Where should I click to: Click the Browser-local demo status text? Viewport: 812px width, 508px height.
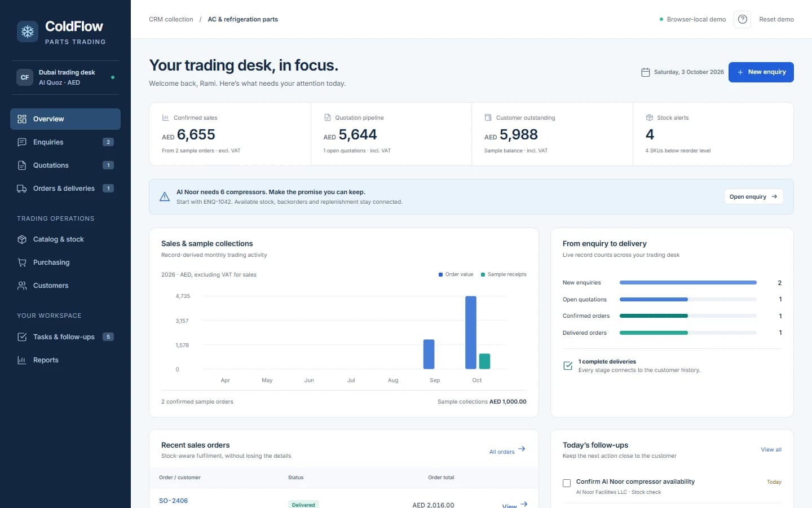696,19
